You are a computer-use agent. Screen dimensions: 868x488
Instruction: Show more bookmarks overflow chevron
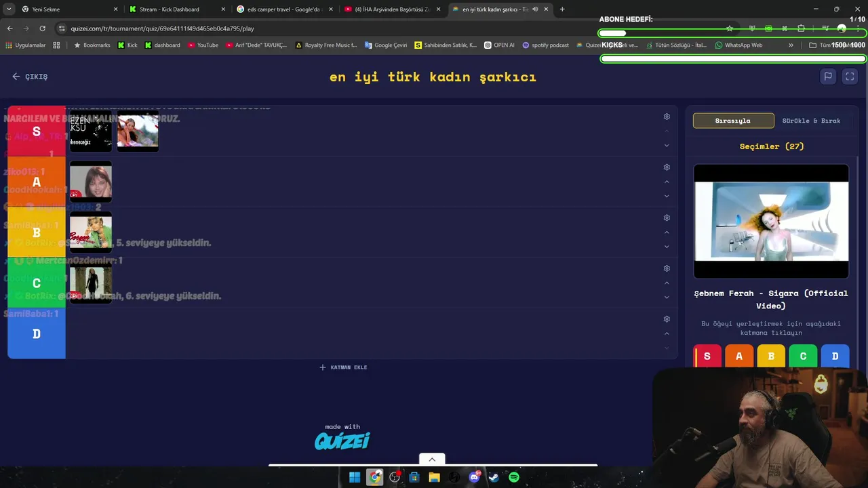[791, 45]
